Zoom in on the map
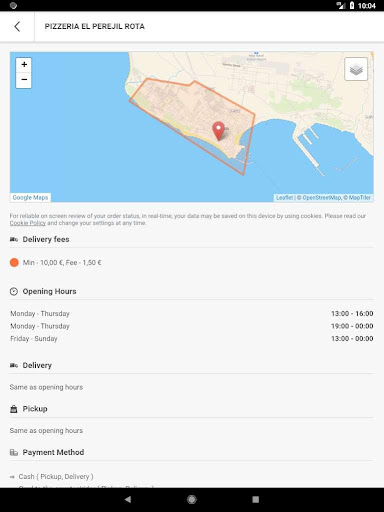 coord(24,65)
